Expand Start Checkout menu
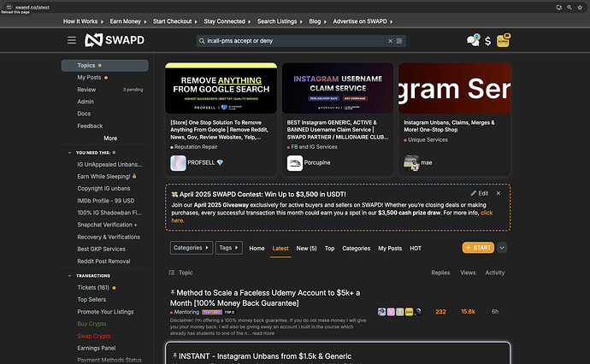Viewport: 590px width, 364px height. [x=175, y=21]
